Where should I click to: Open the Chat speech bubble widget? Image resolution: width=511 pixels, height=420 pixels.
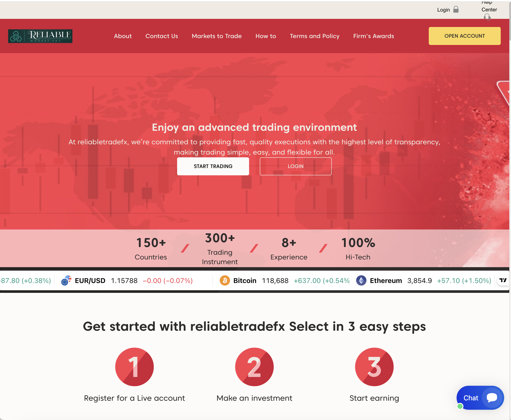[x=480, y=398]
